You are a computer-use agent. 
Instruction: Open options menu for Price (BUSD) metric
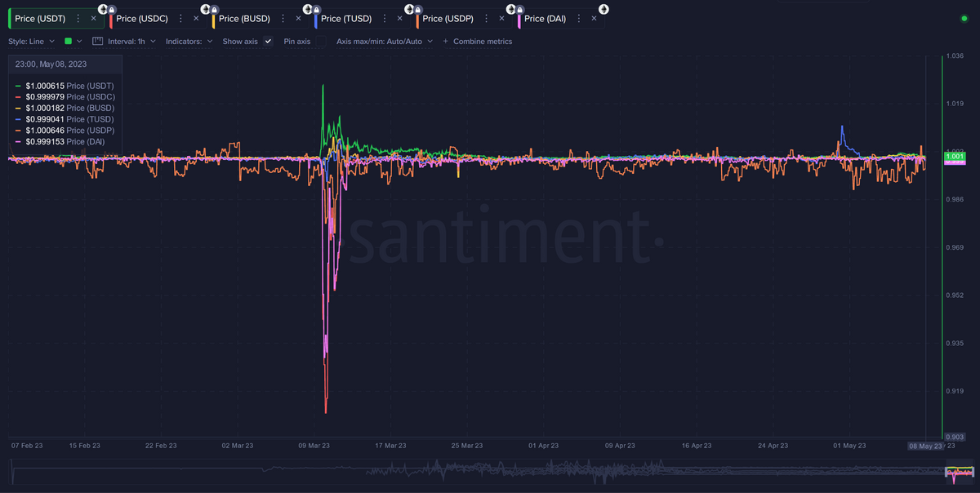(x=283, y=18)
